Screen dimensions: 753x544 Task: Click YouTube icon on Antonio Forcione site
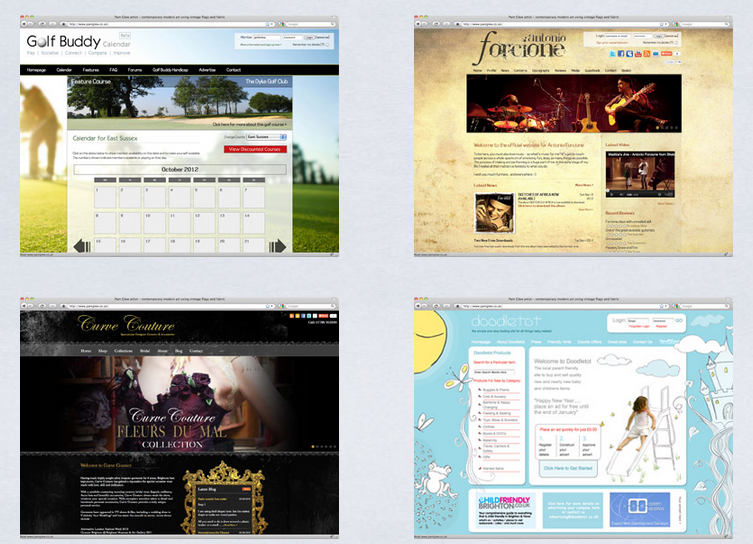(638, 54)
